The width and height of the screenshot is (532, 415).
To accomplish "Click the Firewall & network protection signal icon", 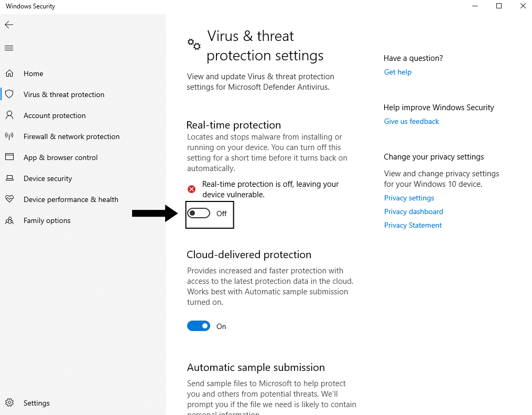I will [10, 136].
